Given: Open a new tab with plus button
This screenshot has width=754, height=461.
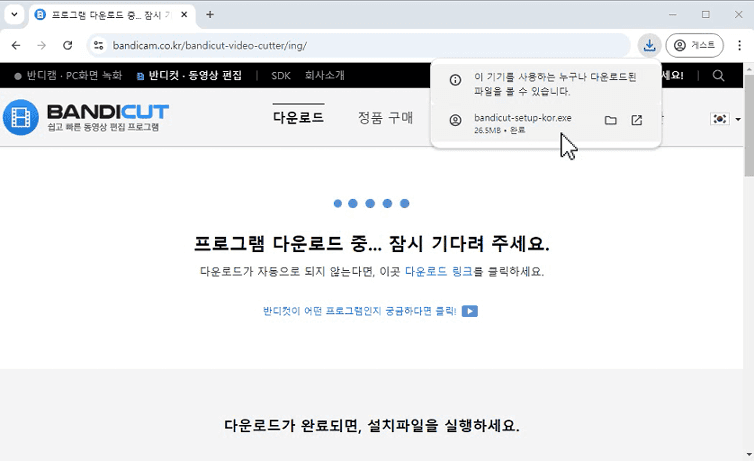Looking at the screenshot, I should click(x=210, y=14).
